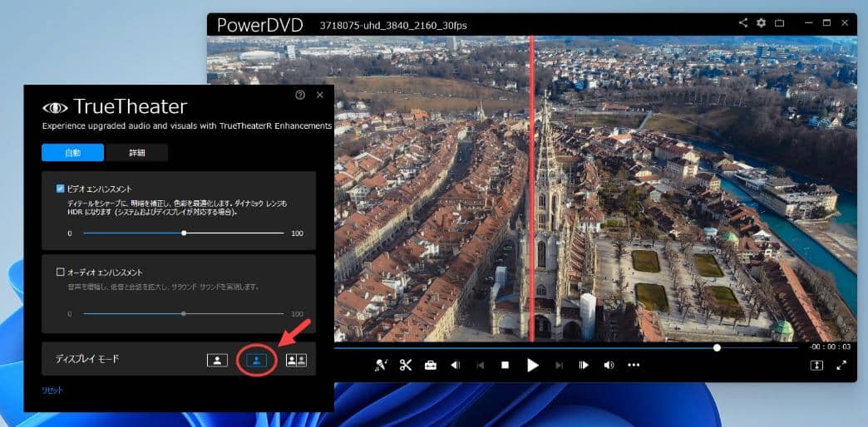Adjust the video enhancement slider handle
Image resolution: width=868 pixels, height=427 pixels.
[x=184, y=233]
